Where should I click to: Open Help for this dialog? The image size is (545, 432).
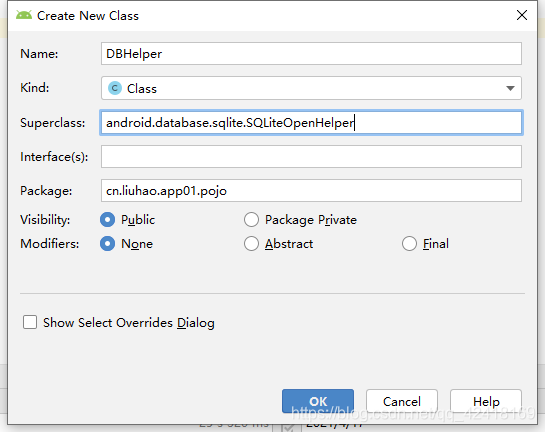pos(486,401)
